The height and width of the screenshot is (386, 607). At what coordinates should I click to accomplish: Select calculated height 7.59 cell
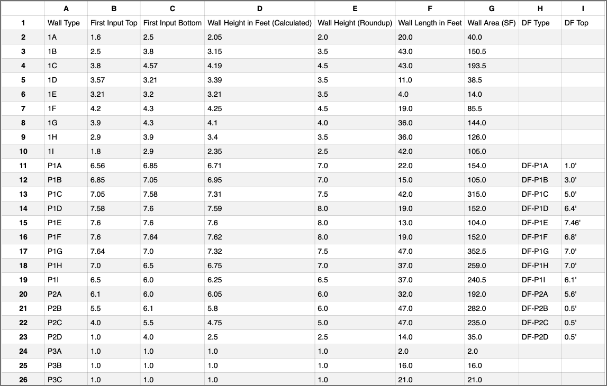coord(259,209)
